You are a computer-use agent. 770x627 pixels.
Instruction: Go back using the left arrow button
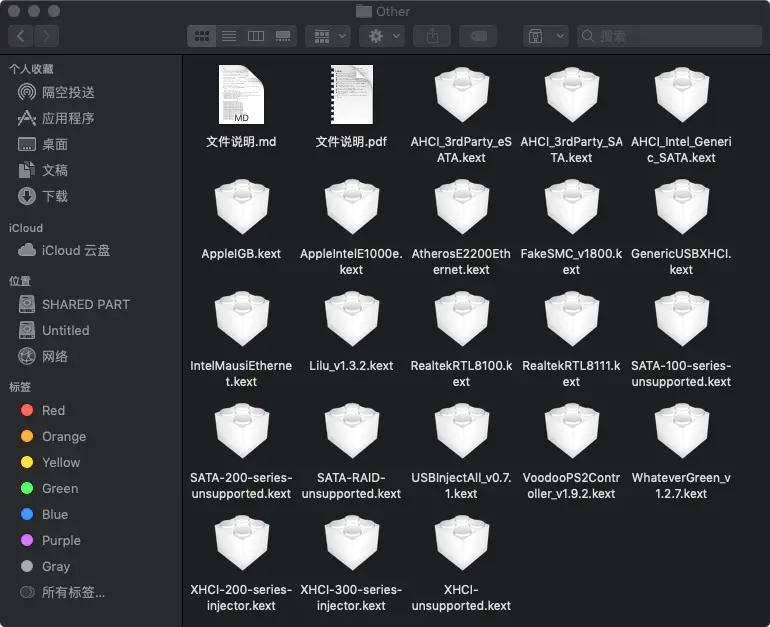pyautogui.click(x=21, y=36)
